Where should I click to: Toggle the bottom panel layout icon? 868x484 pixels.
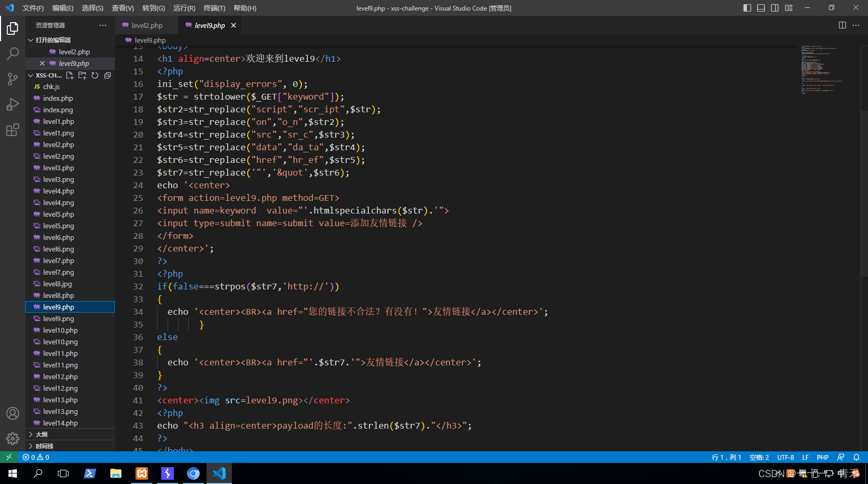click(761, 8)
